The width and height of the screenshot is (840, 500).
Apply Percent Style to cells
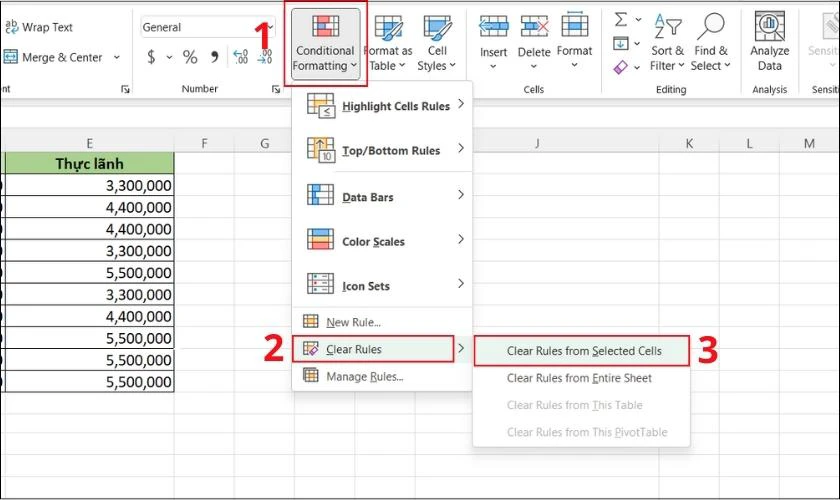click(189, 57)
